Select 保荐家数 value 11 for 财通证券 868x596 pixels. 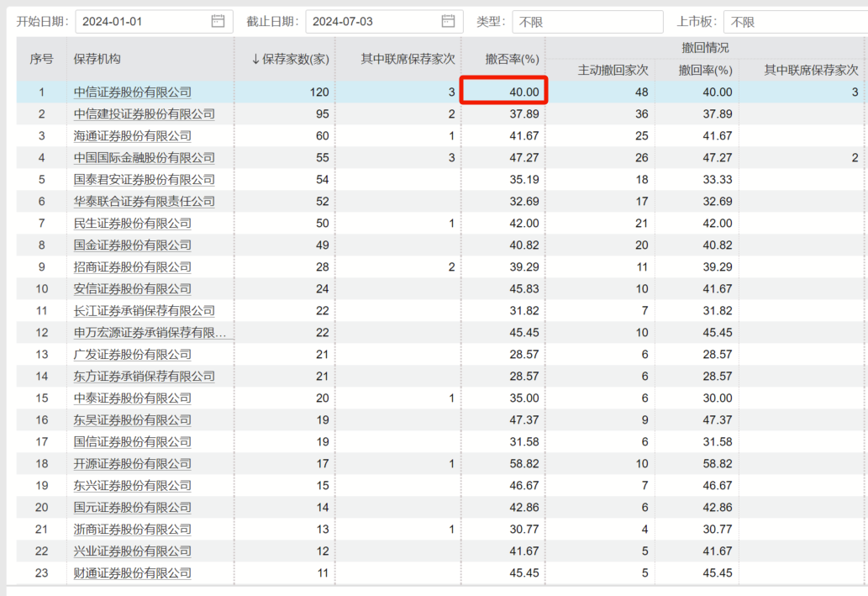323,574
